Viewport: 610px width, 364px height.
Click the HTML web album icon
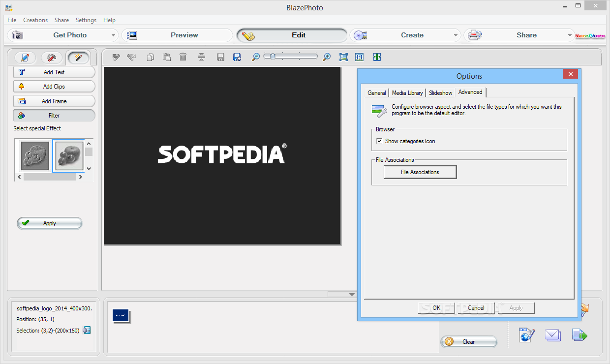(527, 335)
